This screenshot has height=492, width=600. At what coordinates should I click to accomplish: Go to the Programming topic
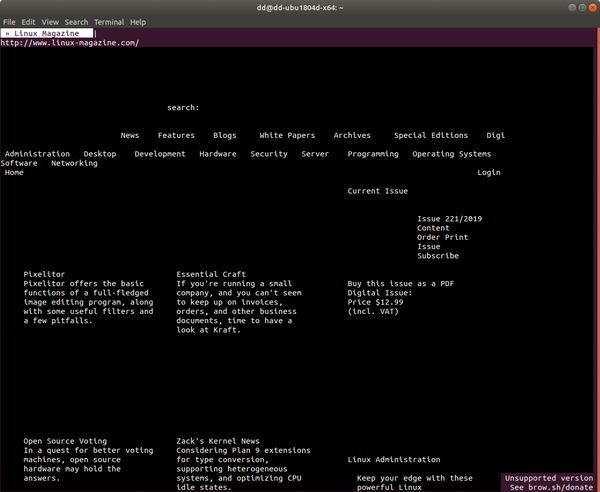coord(373,154)
